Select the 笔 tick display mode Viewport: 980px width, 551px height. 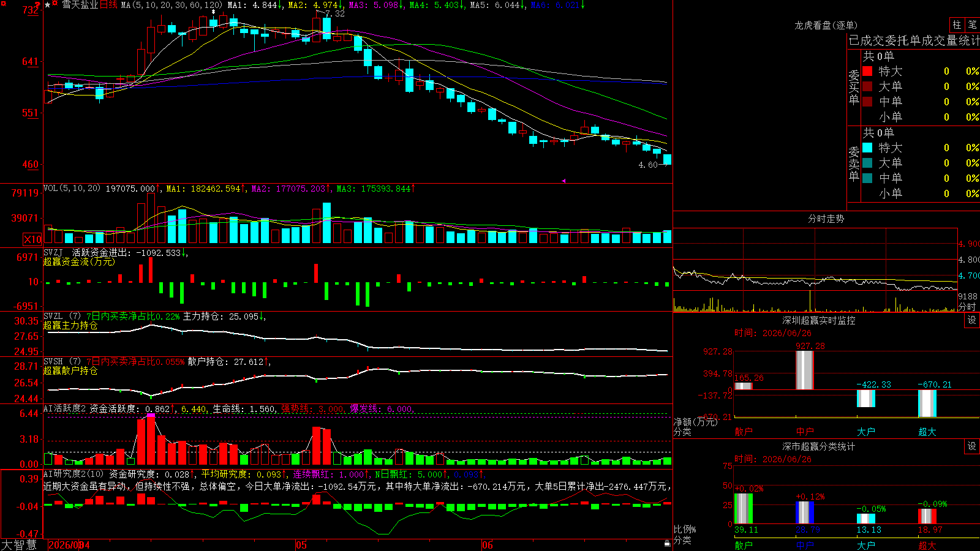coord(972,24)
